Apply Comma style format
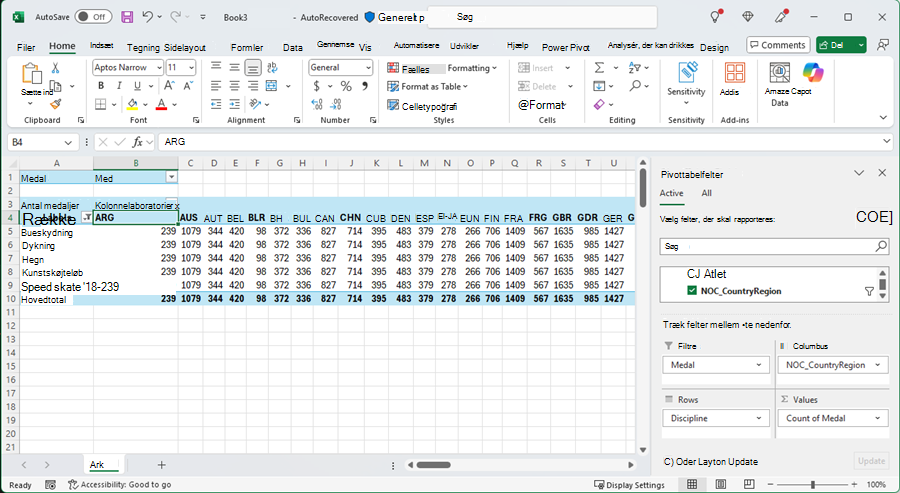Screen dimensions: 900x493 (x=365, y=86)
